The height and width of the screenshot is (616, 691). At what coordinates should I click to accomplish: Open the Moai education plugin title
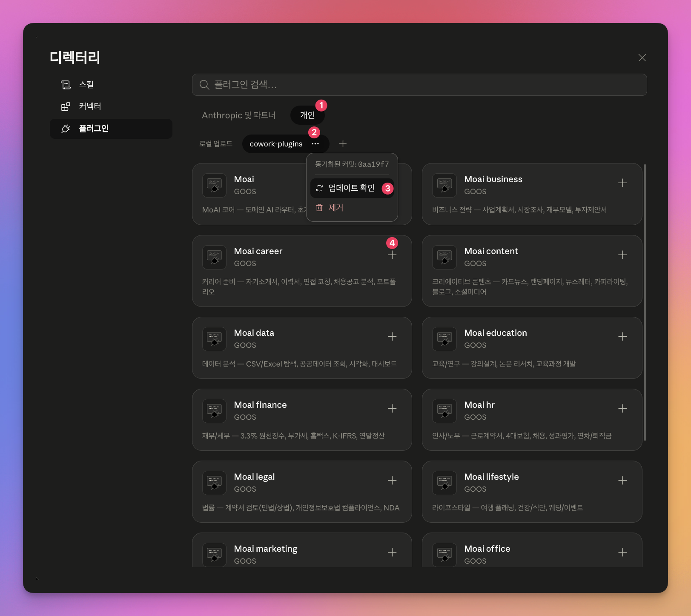tap(496, 333)
